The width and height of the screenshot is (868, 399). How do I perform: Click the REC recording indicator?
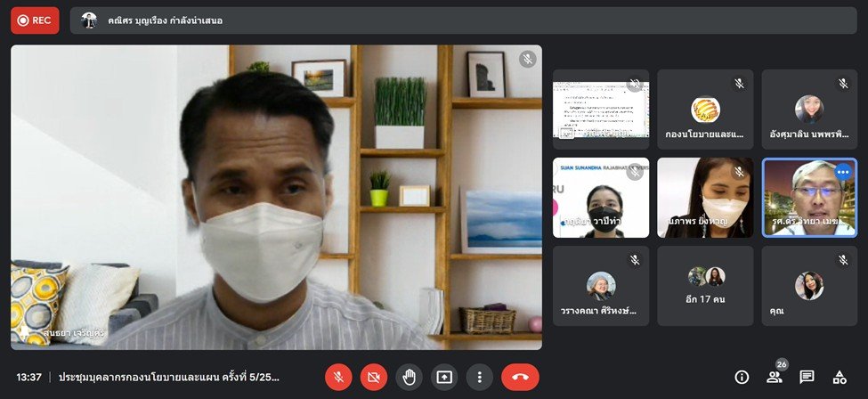pyautogui.click(x=35, y=20)
